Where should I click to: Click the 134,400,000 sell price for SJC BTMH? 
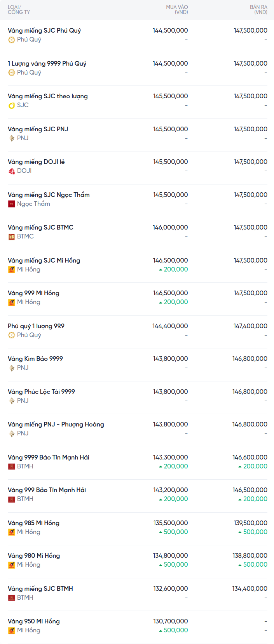[250, 589]
